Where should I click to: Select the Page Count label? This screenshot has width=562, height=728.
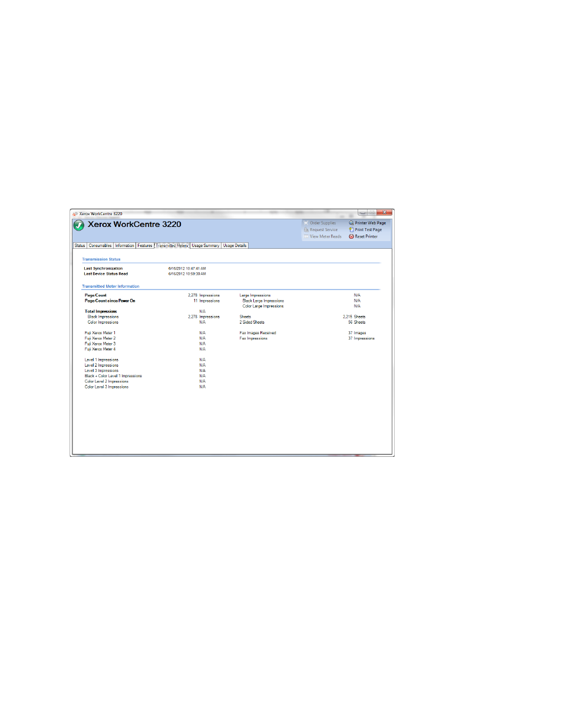pos(95,295)
